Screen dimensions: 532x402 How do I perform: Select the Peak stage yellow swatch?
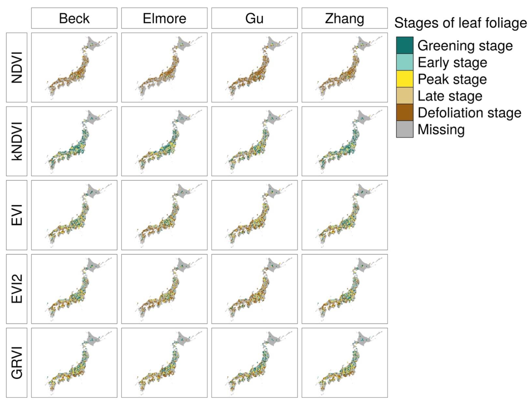(x=405, y=79)
